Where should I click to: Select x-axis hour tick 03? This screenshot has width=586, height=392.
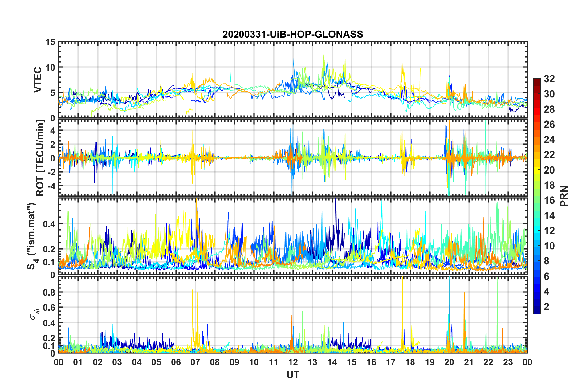(117, 362)
